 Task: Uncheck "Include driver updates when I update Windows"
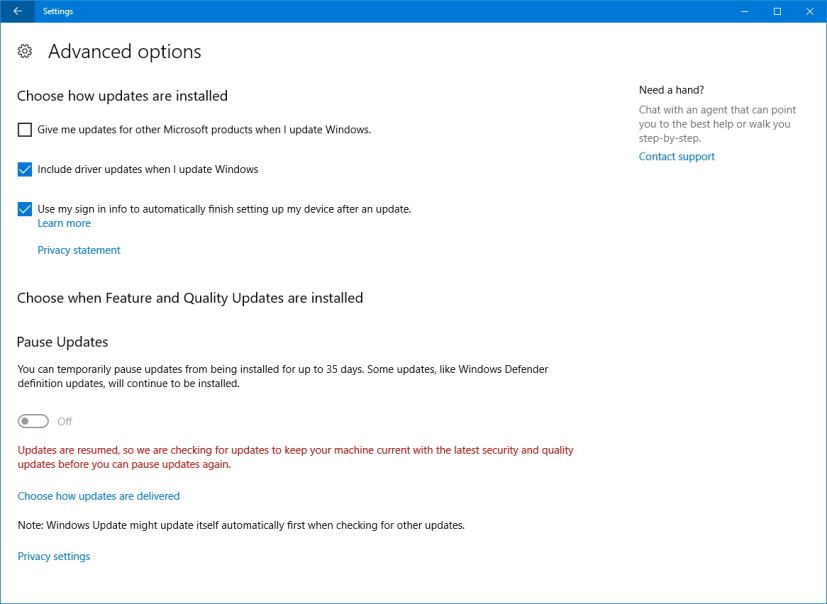point(23,169)
